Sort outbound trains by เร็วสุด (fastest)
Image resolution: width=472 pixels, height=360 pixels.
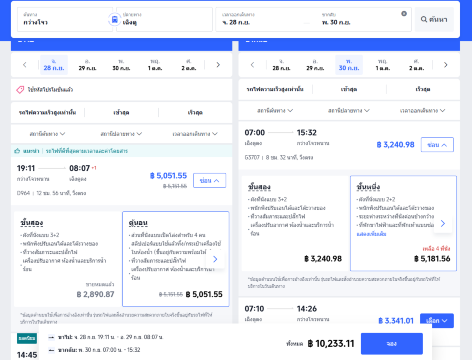click(x=195, y=112)
